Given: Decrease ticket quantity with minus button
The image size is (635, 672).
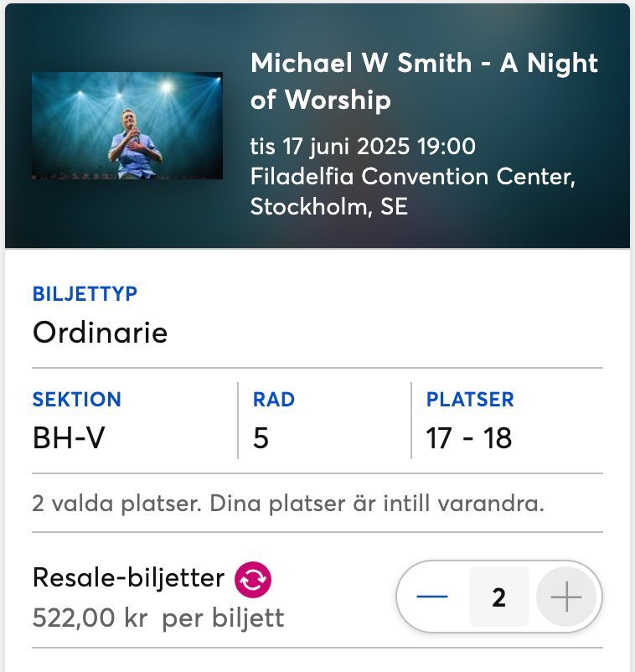Looking at the screenshot, I should coord(432,596).
